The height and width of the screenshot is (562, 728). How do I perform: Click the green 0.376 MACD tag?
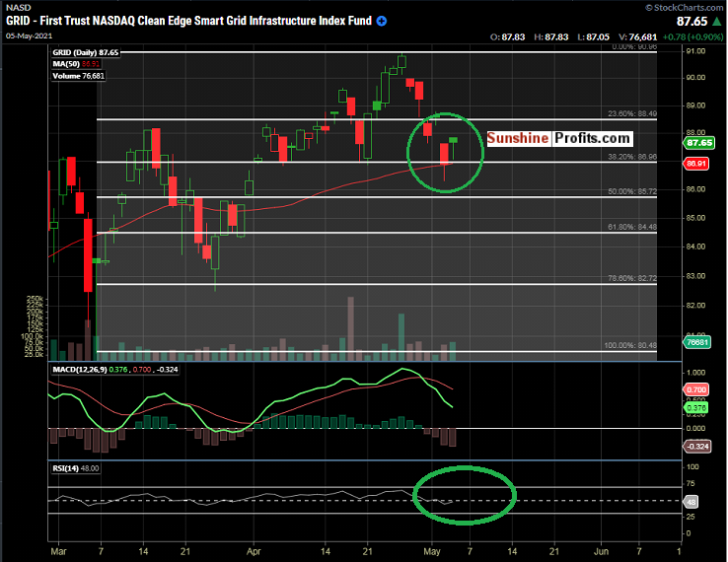pos(695,408)
